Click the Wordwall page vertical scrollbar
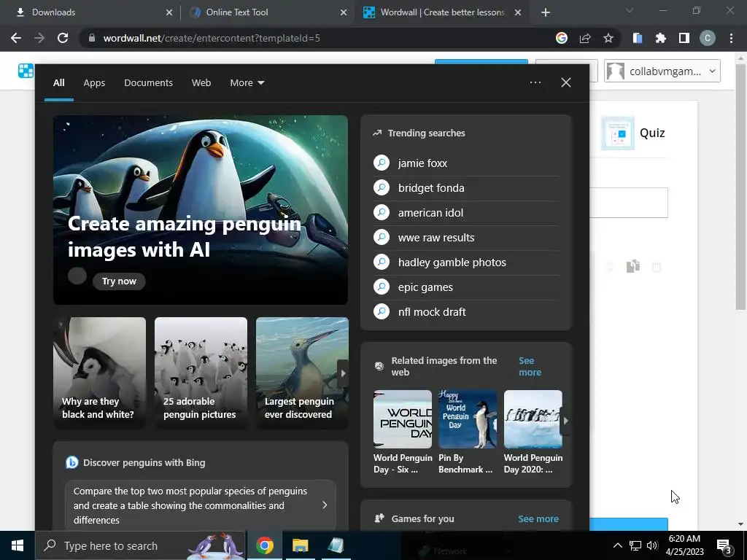The height and width of the screenshot is (560, 747). click(x=740, y=186)
